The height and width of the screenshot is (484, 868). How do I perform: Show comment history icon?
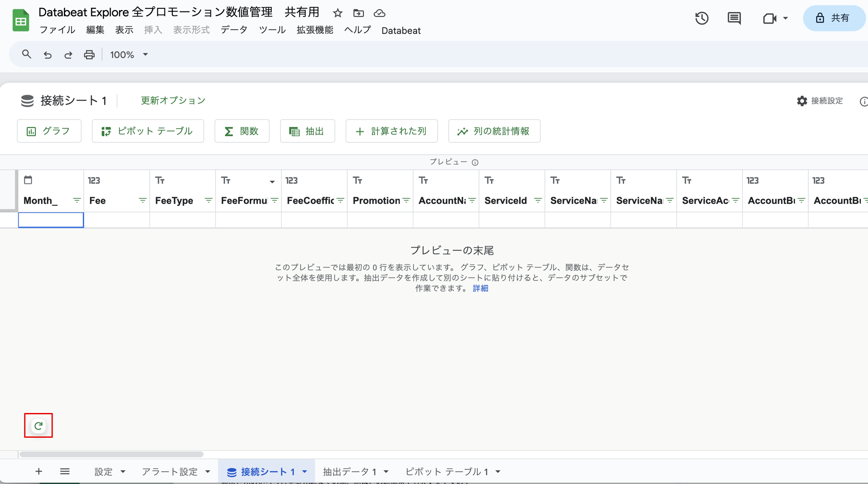pos(733,18)
